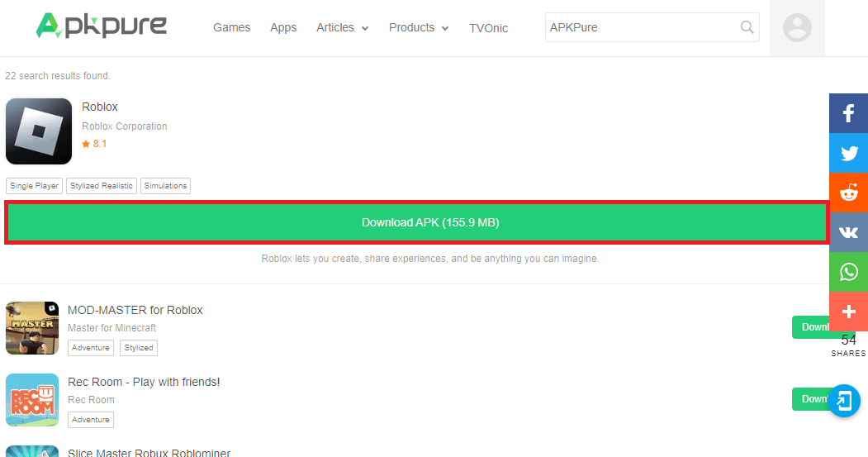Share on Reddit

849,193
